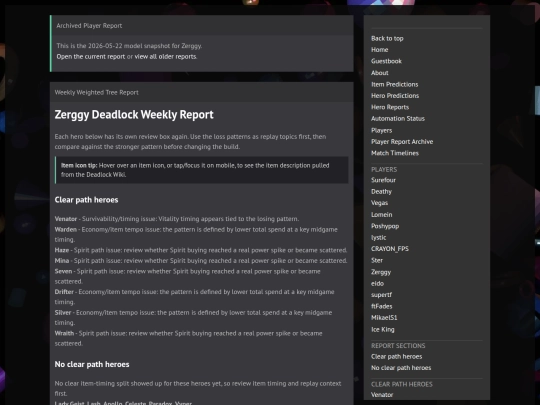Click the Item icon tip note
The height and width of the screenshot is (405, 540).
pyautogui.click(x=202, y=170)
